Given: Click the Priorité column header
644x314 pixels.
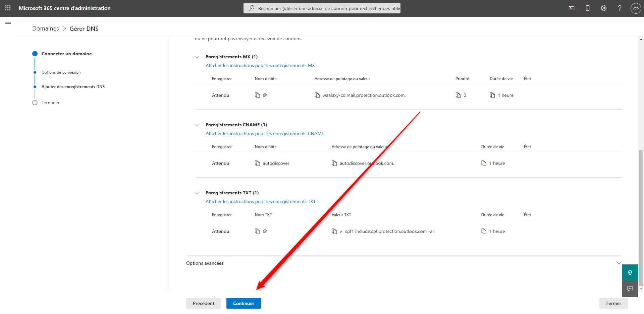Looking at the screenshot, I should [x=462, y=79].
